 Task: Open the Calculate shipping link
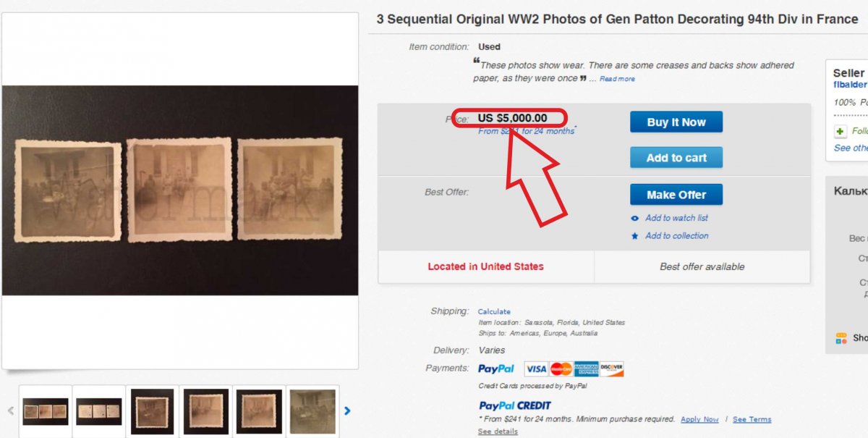pyautogui.click(x=494, y=311)
